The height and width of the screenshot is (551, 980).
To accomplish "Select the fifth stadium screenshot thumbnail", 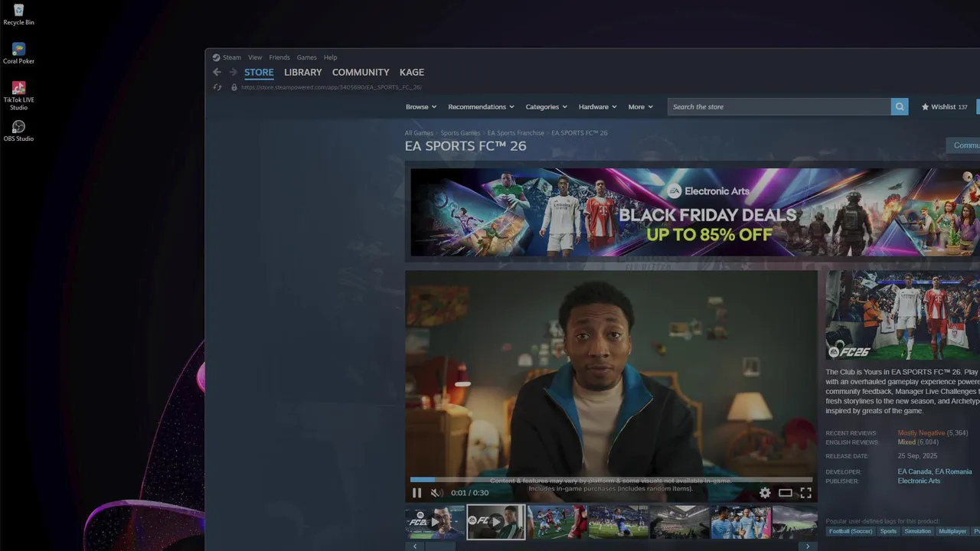I will [x=680, y=522].
